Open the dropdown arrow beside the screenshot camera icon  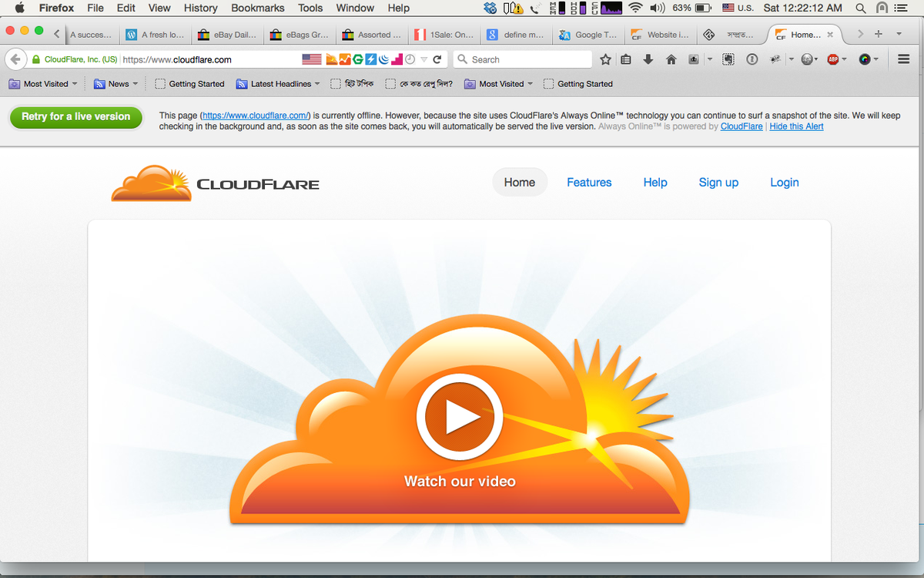(x=710, y=59)
